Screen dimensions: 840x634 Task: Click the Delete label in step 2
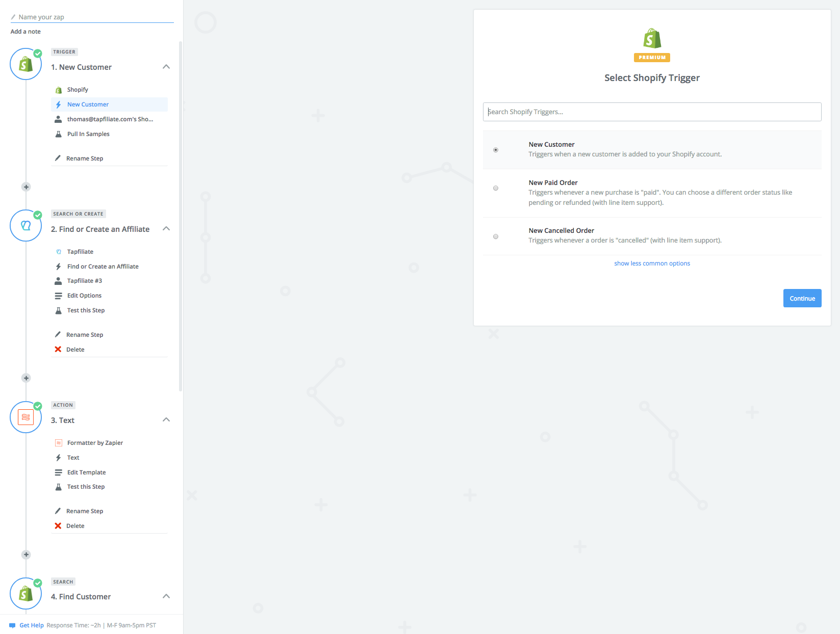click(75, 350)
